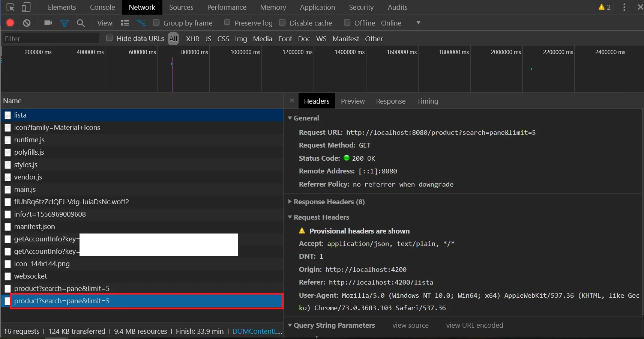The width and height of the screenshot is (644, 339).
Task: Filter requests by Doc type
Action: click(x=304, y=39)
